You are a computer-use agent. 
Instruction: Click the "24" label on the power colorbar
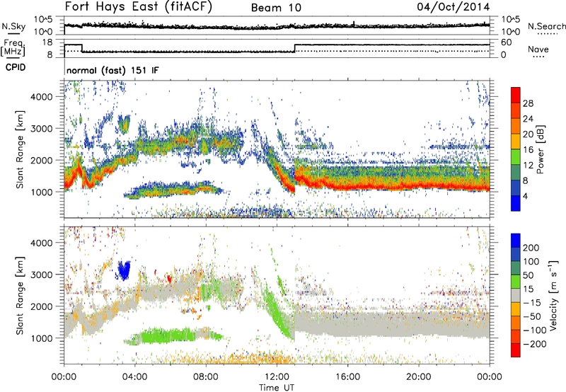pos(528,119)
